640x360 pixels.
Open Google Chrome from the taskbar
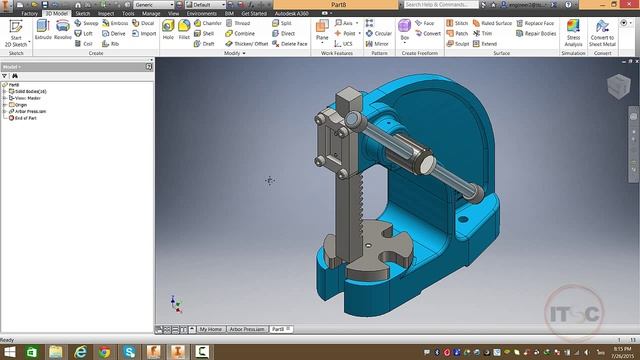click(104, 351)
